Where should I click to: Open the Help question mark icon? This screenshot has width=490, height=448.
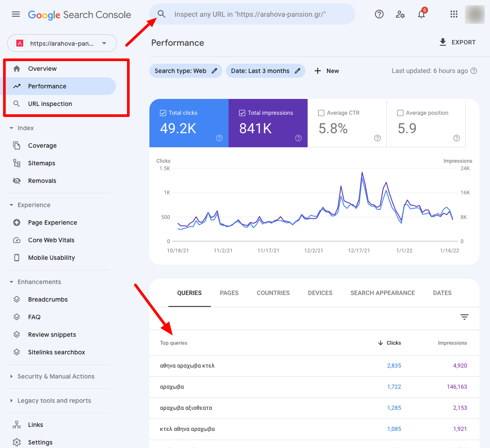tap(379, 14)
